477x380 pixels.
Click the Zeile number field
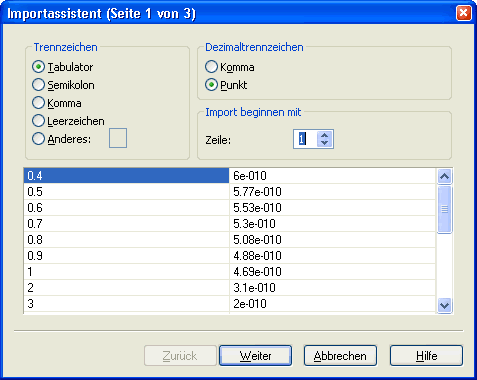pos(305,139)
